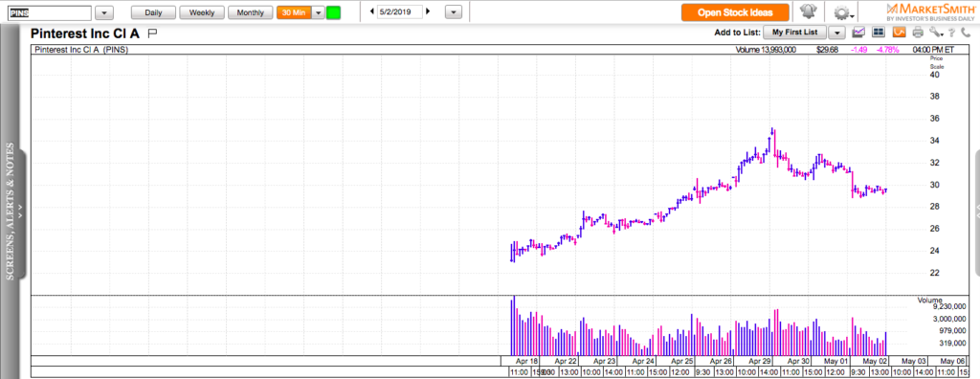Viewport: 980px width, 379px height.
Task: Click the printer icon
Action: [918, 33]
